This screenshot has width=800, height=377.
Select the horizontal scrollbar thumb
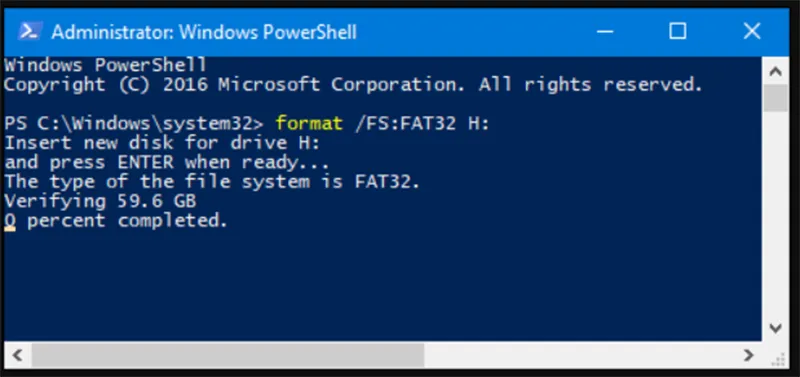[228, 355]
